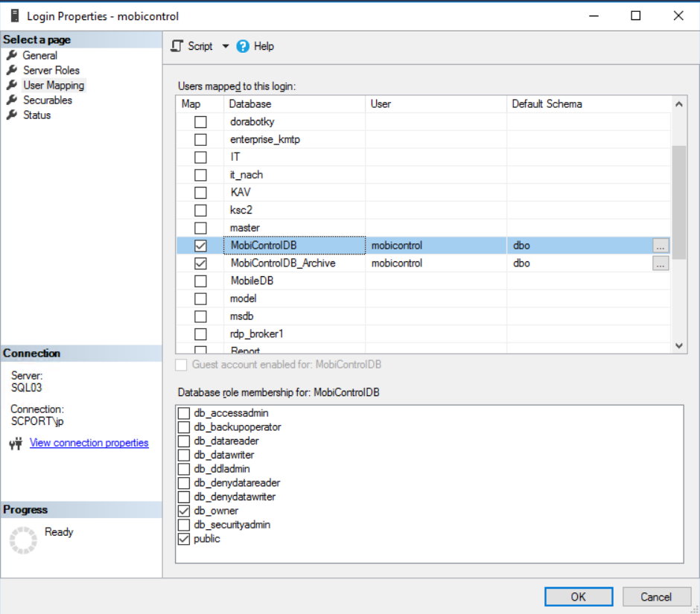Check the Map box for MobileDB
700x614 pixels.
pos(200,281)
